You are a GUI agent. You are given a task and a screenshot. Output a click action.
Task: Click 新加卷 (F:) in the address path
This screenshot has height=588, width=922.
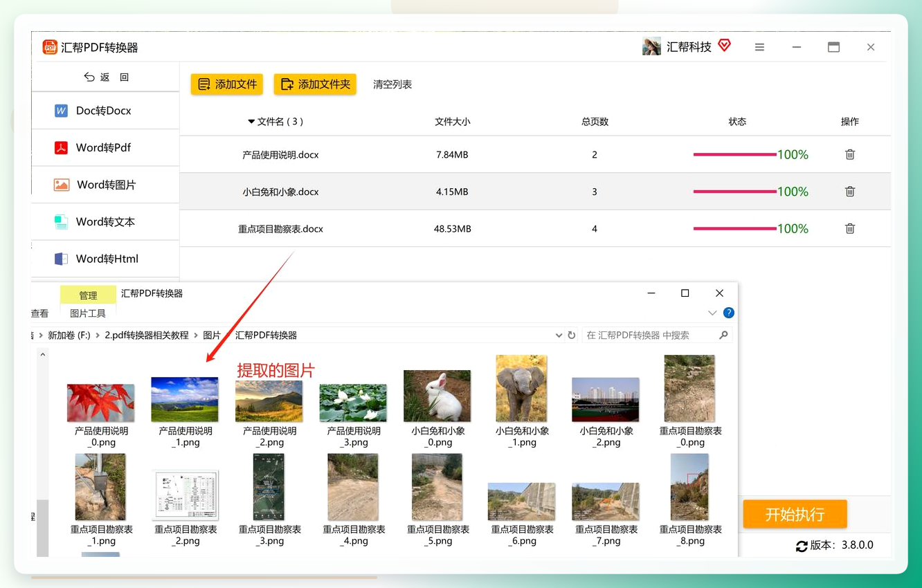(x=69, y=335)
